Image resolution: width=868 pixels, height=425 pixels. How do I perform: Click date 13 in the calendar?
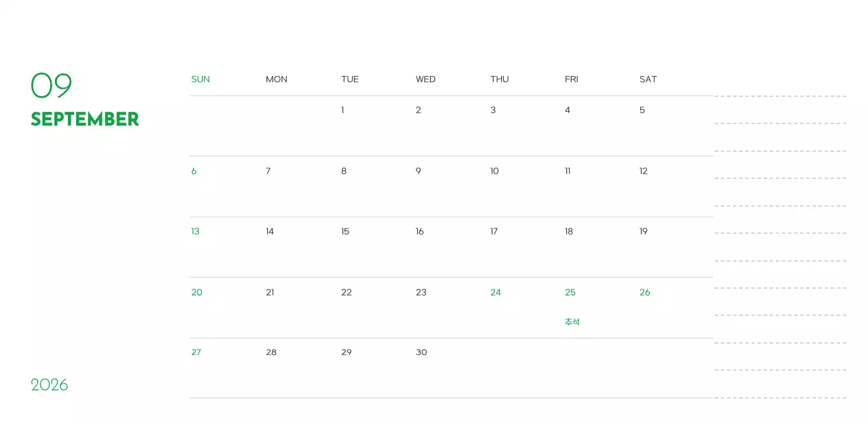[x=195, y=231]
